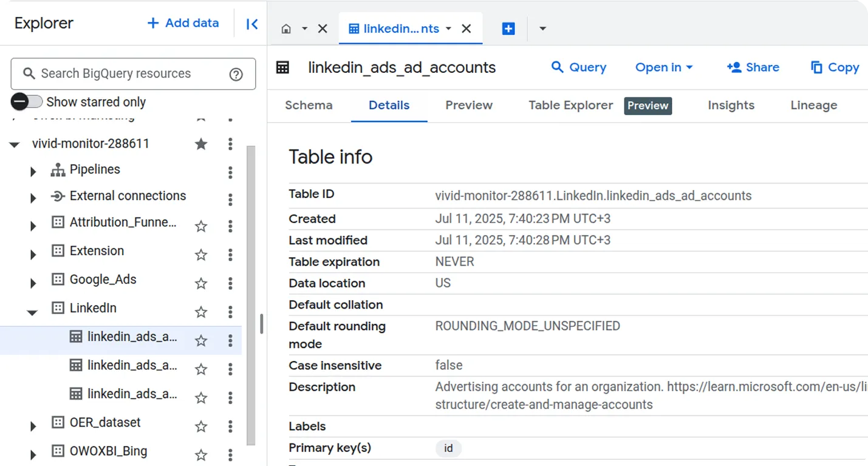Click the Copy table button
868x466 pixels.
tap(835, 67)
